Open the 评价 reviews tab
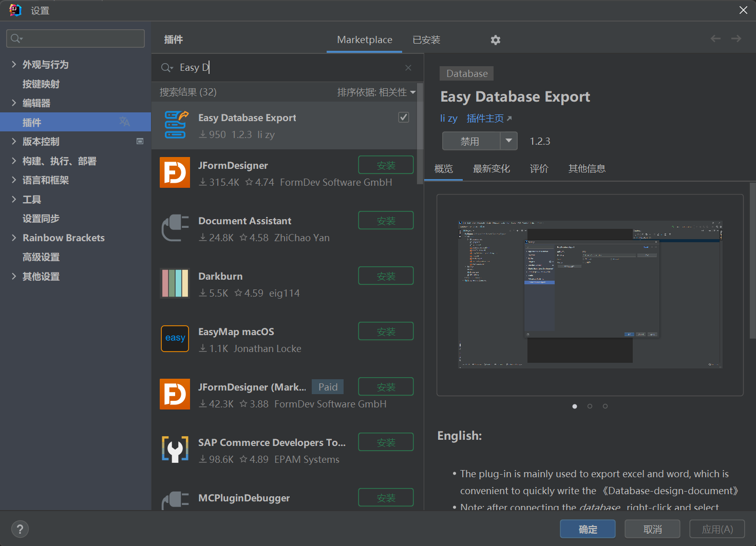 pos(539,168)
